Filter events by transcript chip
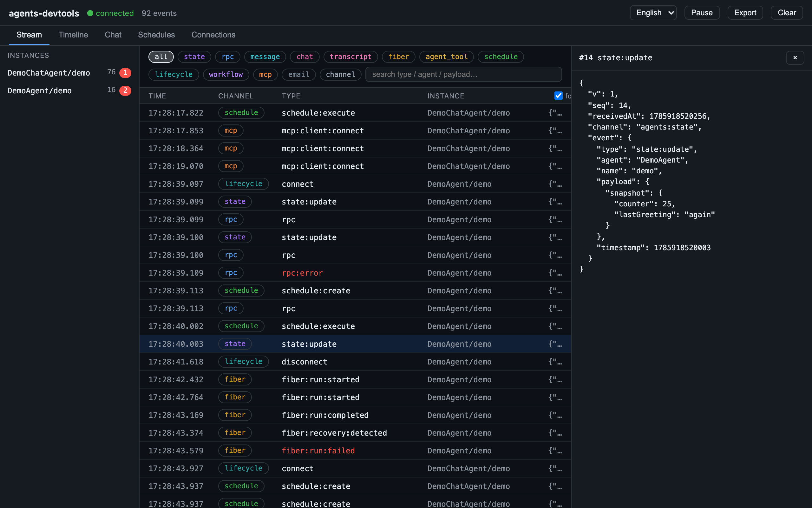812x508 pixels. 350,57
